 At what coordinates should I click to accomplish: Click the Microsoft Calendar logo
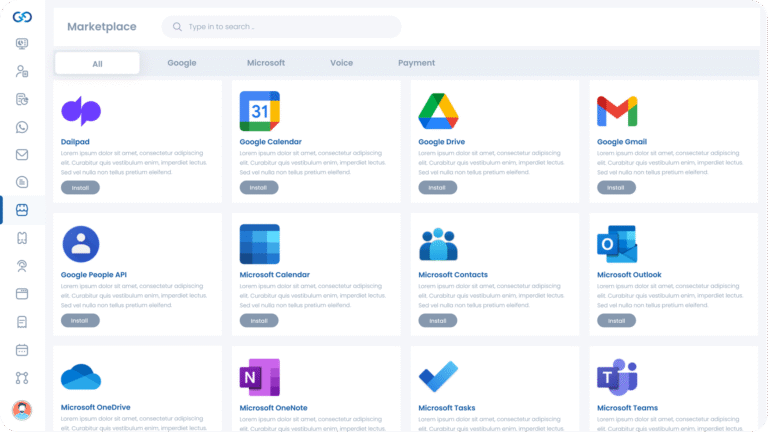(260, 244)
